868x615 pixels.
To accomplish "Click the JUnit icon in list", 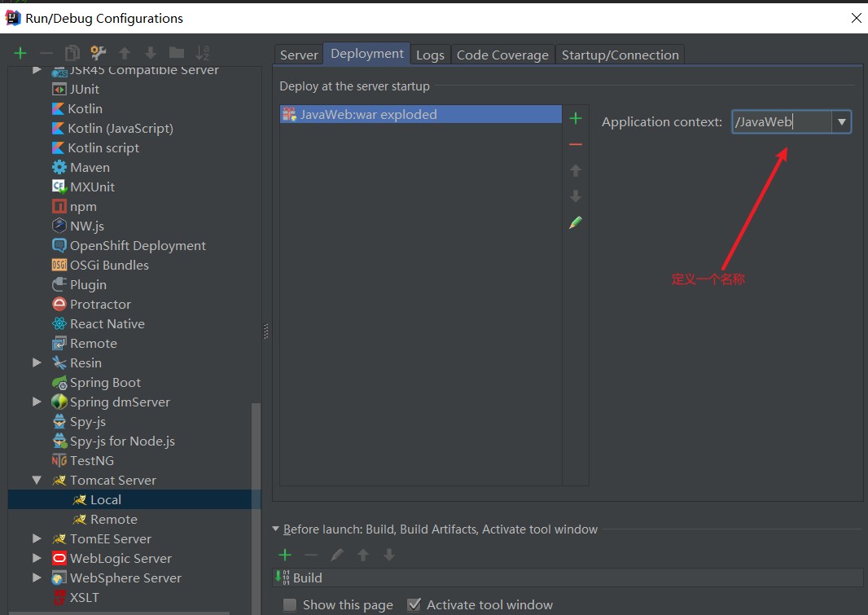I will pyautogui.click(x=59, y=89).
